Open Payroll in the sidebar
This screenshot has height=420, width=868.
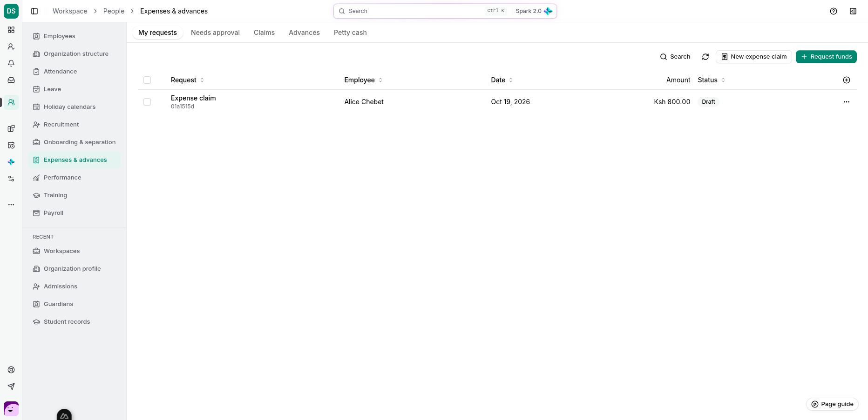tap(74, 213)
